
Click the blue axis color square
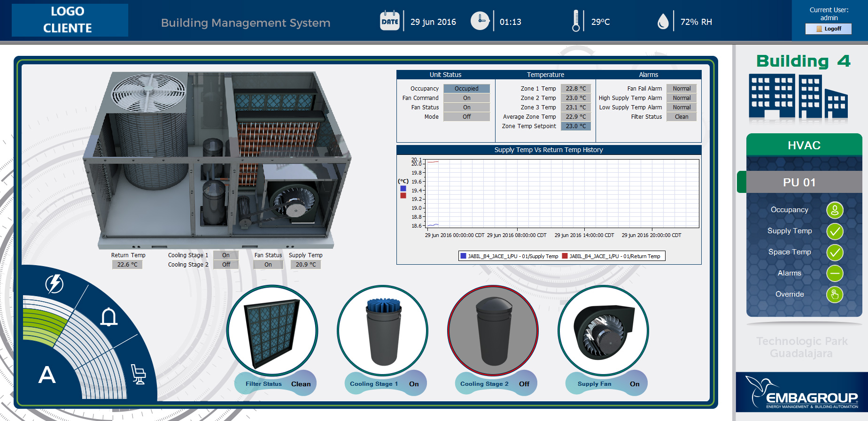coord(403,189)
